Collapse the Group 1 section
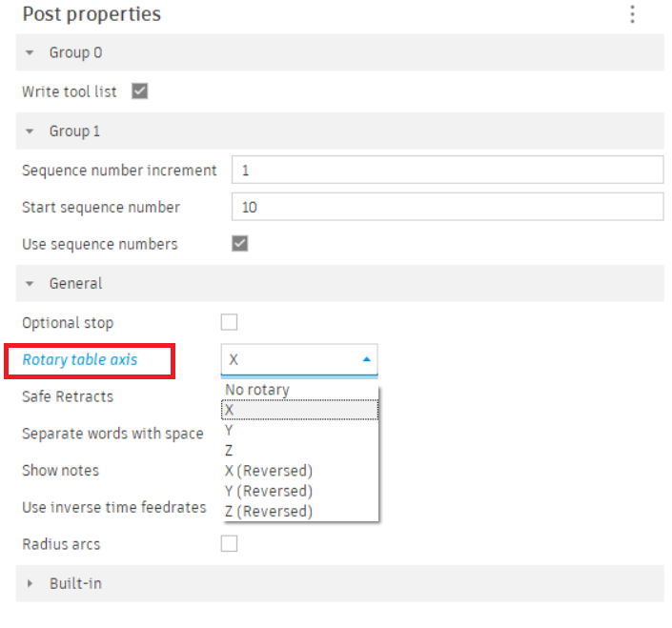 point(30,131)
